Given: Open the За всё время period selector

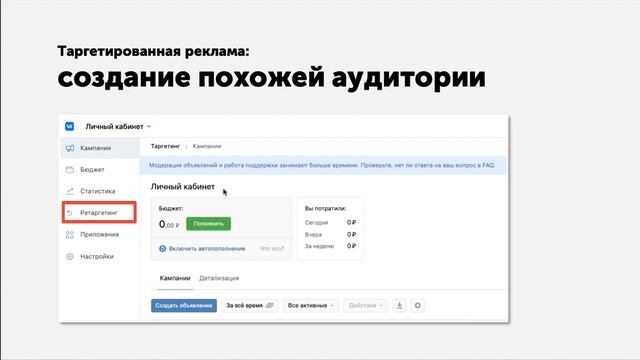Looking at the screenshot, I should click(249, 306).
